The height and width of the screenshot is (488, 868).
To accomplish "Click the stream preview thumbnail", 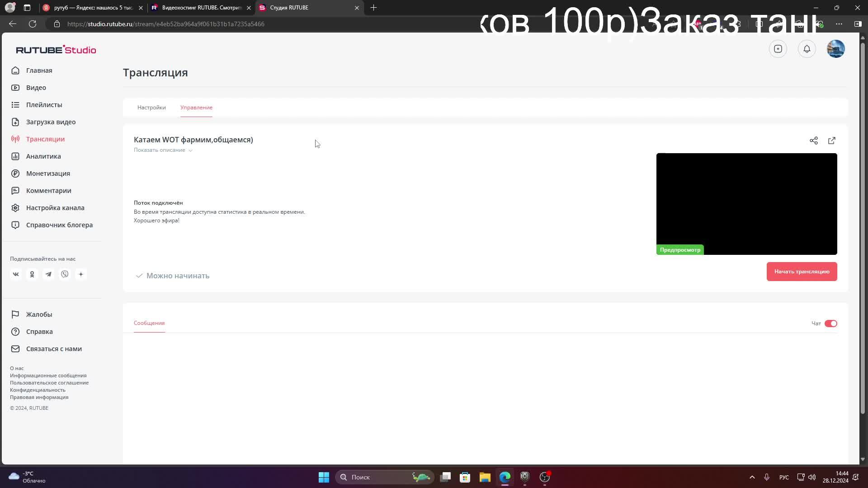I will (x=746, y=204).
